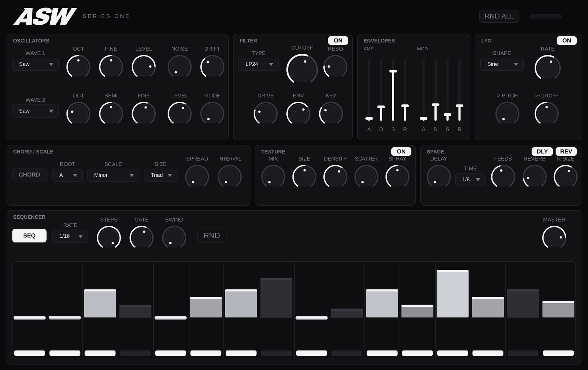Open the Wave 1 Saw dropdown
The image size is (588, 370).
(35, 64)
